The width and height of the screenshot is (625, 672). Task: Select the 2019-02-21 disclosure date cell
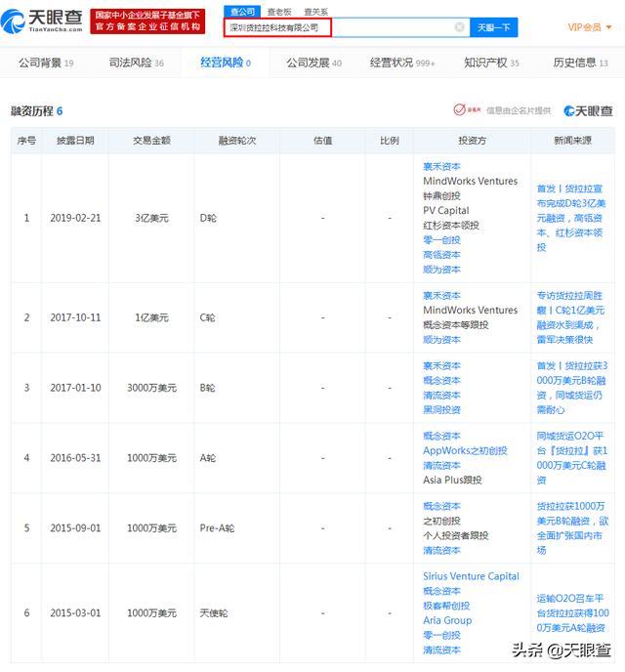75,218
